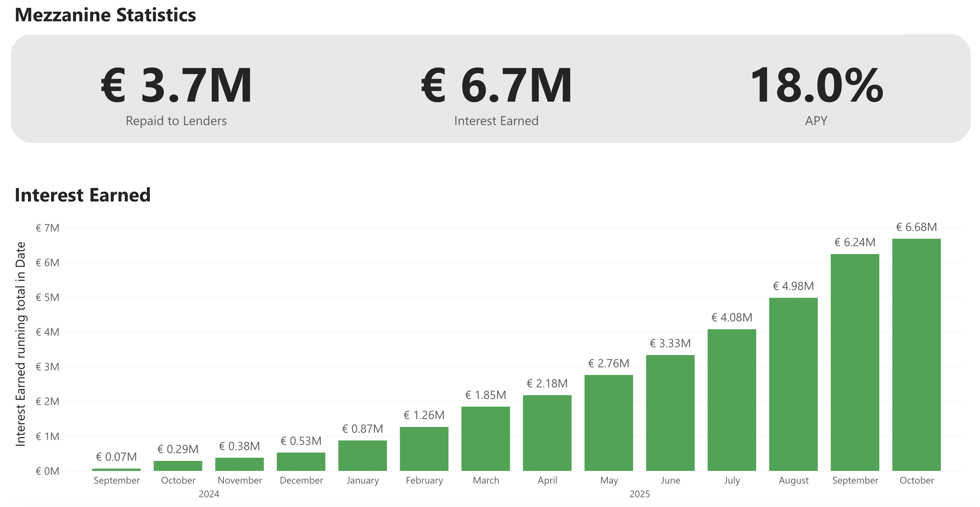Click the € 6.7M Interest Earned card
Screen dimensions: 980x507
(496, 86)
